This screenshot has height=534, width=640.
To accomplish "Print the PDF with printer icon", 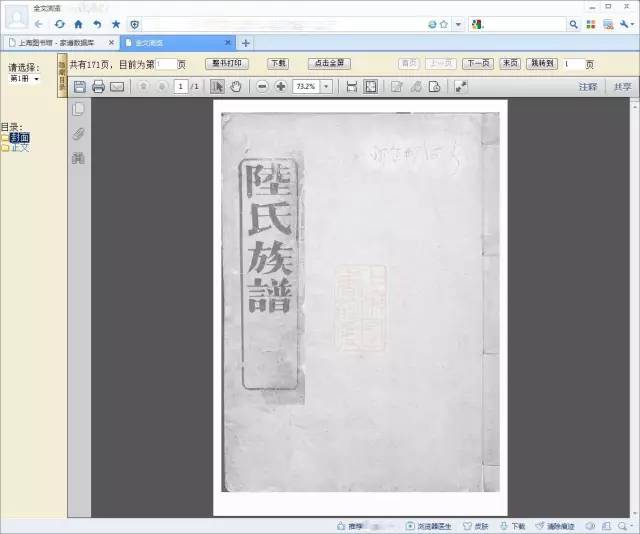I will [98, 87].
